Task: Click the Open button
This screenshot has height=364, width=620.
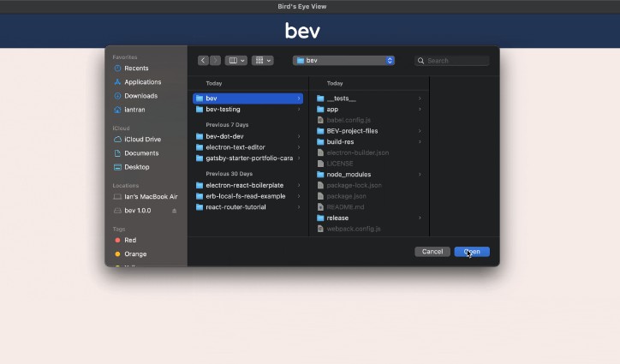Action: coord(472,252)
